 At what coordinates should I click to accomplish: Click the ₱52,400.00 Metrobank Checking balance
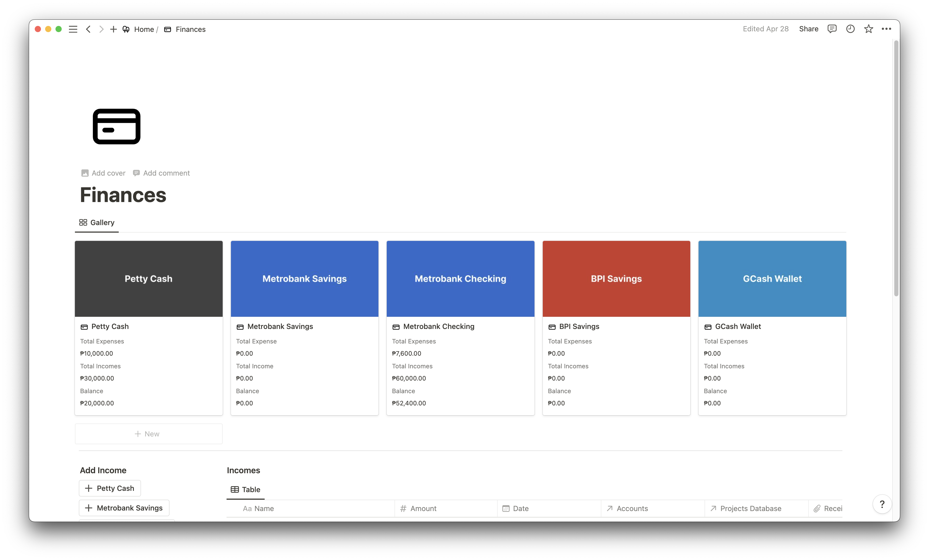tap(409, 403)
